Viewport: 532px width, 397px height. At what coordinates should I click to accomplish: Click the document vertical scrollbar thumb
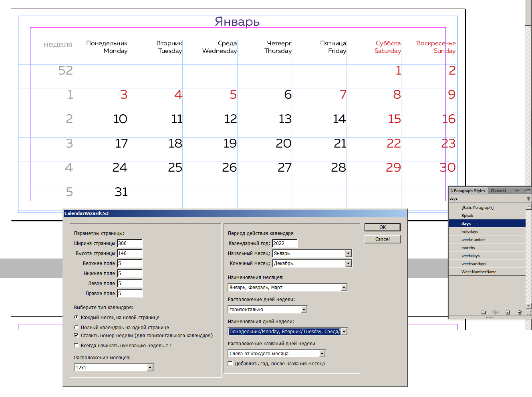pos(528,12)
